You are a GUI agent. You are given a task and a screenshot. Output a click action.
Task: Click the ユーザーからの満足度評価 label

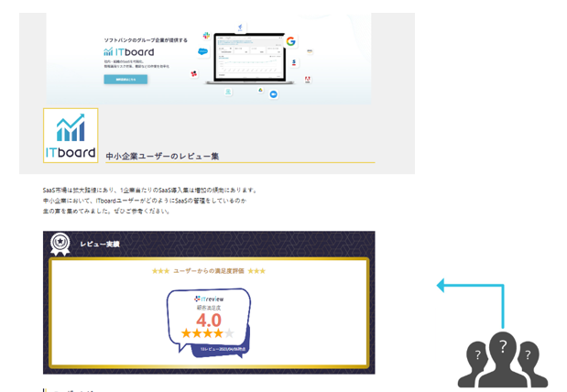point(209,271)
